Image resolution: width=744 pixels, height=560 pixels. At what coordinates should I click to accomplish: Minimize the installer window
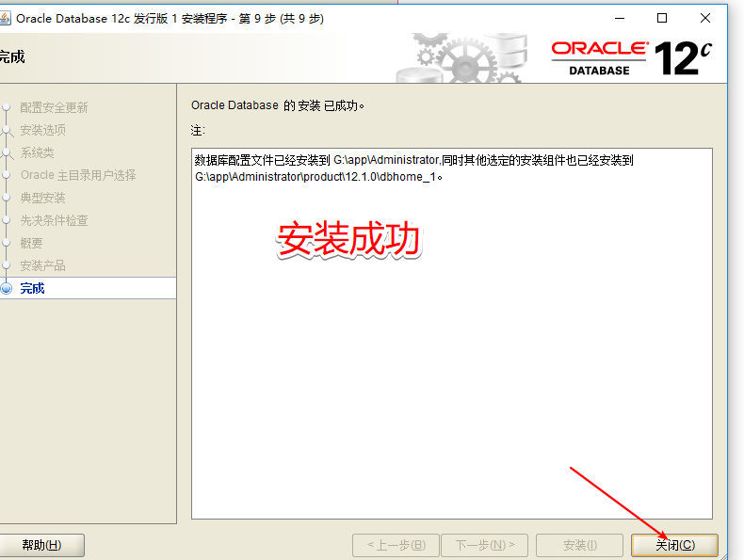pos(620,19)
